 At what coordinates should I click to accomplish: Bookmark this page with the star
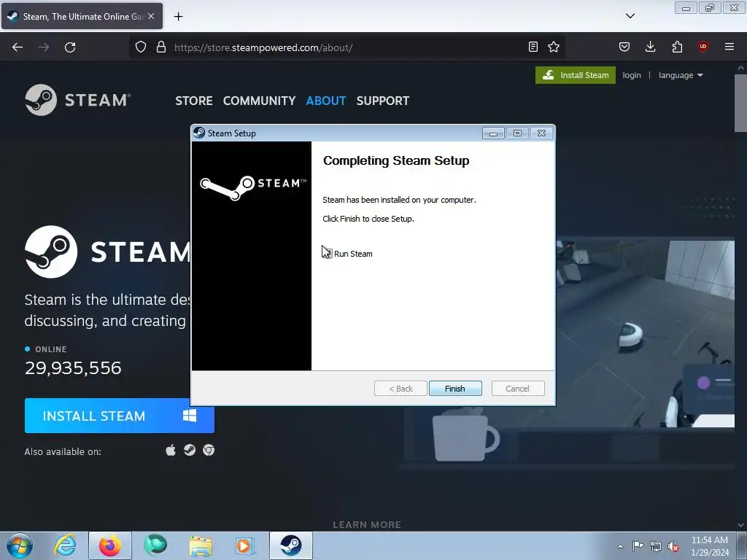click(x=554, y=47)
